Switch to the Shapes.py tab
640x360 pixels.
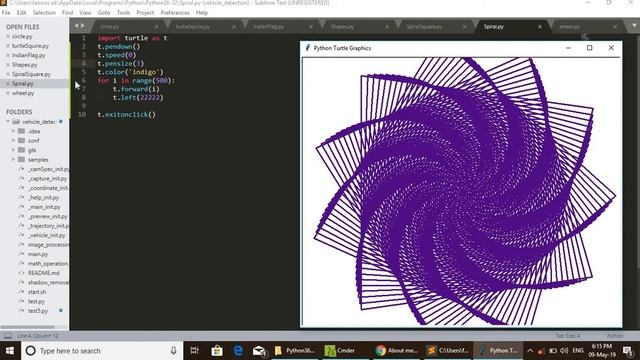(x=342, y=27)
